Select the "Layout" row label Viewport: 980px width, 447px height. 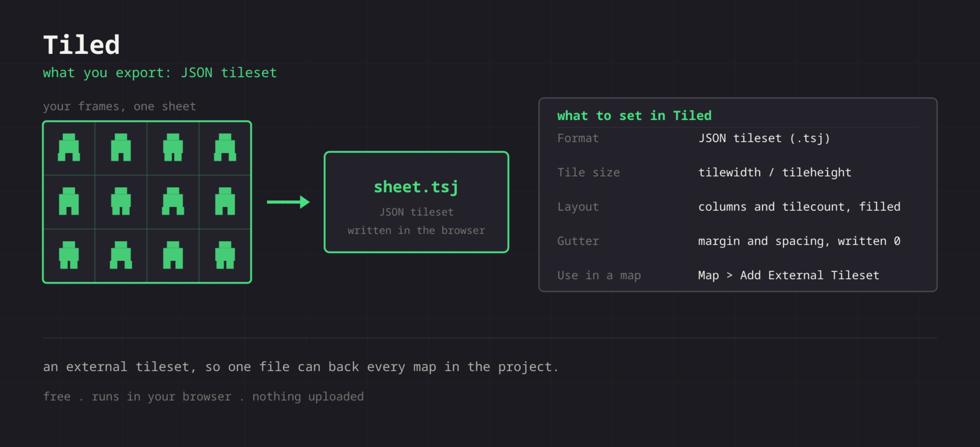tap(578, 207)
